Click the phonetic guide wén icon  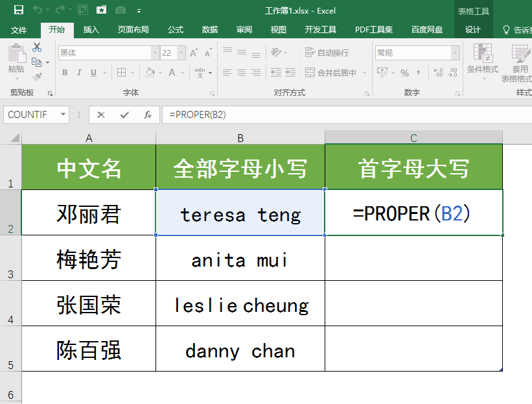coord(200,73)
